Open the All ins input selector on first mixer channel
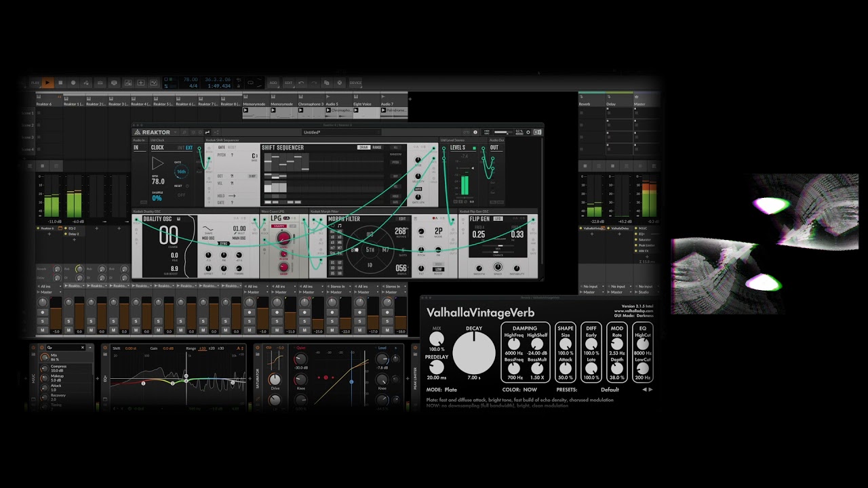Screen dimensions: 868x488 pyautogui.click(x=49, y=287)
